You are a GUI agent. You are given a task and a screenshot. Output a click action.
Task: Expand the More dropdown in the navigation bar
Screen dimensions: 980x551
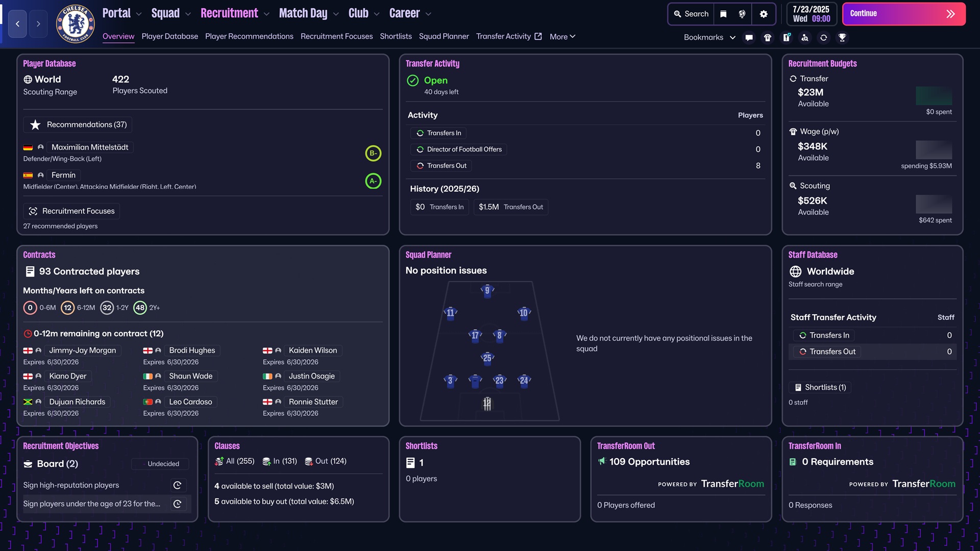click(x=562, y=36)
